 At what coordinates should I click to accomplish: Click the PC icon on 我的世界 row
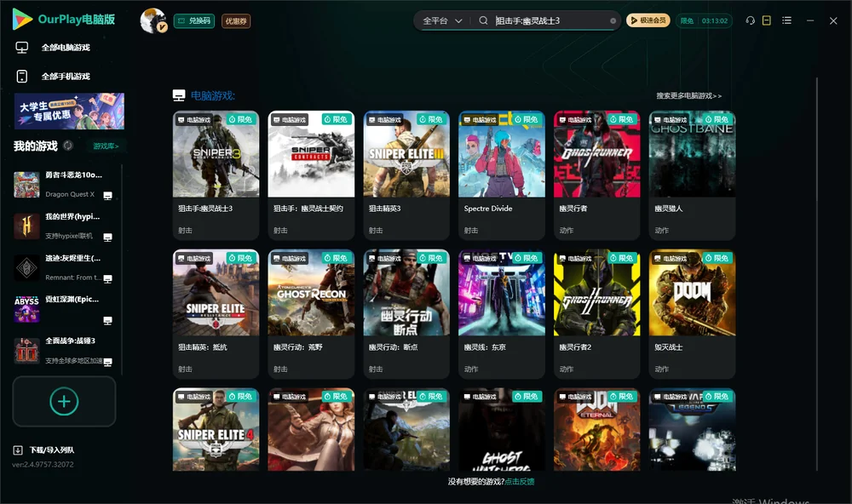pyautogui.click(x=107, y=238)
